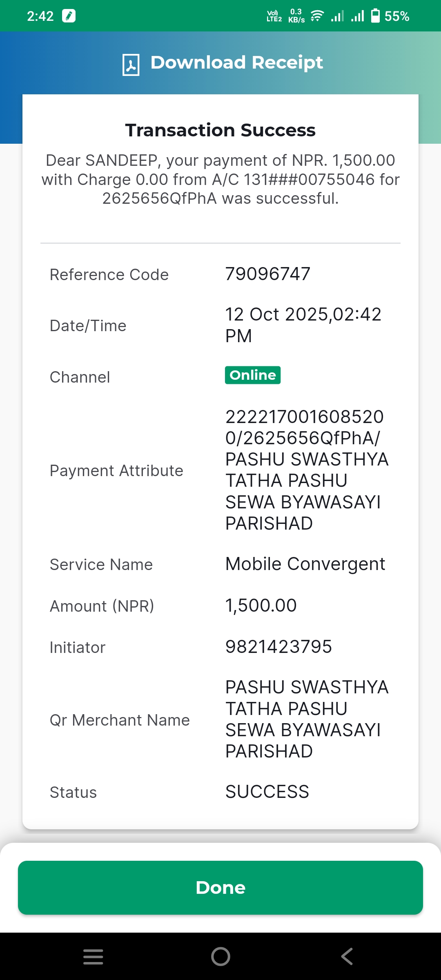Tap the SUCCESS status value
441x980 pixels.
(x=267, y=792)
